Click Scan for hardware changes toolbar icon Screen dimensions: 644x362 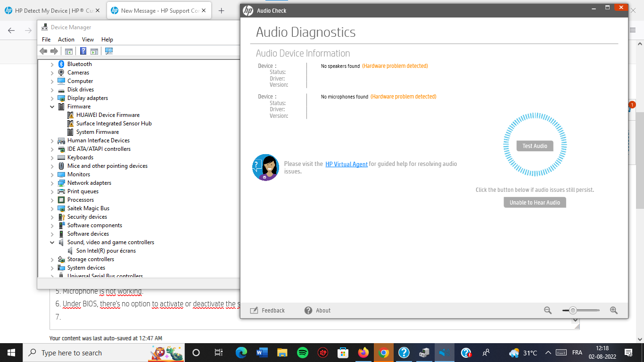pos(109,51)
